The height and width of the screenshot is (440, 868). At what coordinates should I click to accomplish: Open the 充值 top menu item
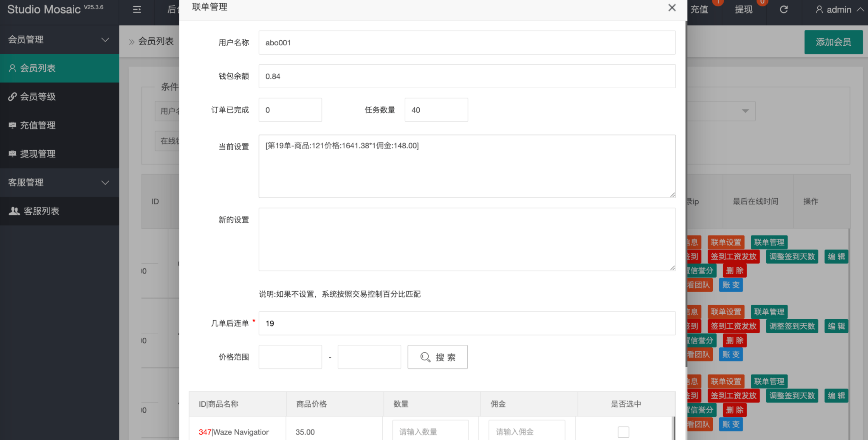699,10
